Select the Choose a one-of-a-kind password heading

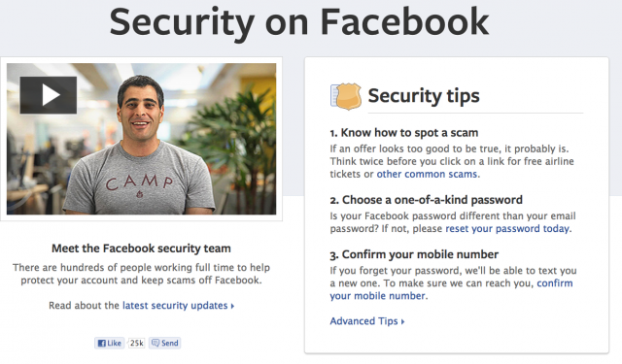426,200
